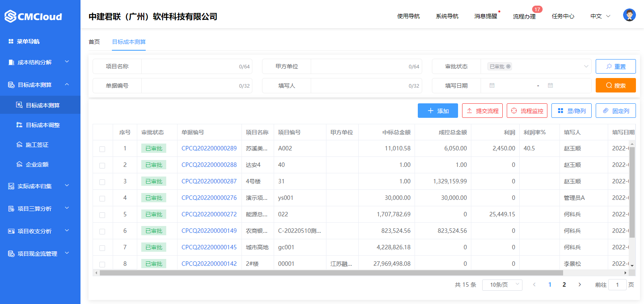Select the checkbox for row 4
Screen dimensions: 644x304
(x=102, y=199)
